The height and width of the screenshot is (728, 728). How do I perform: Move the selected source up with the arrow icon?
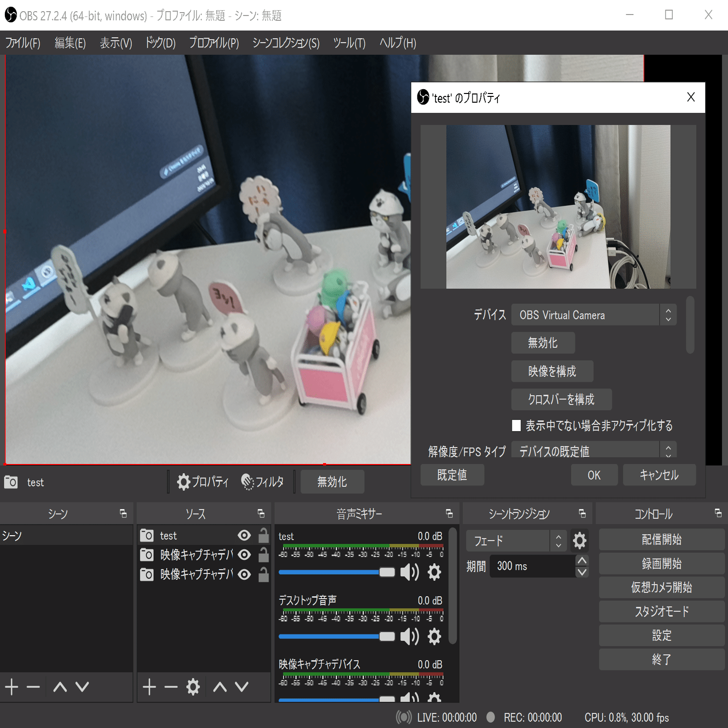coord(220,687)
